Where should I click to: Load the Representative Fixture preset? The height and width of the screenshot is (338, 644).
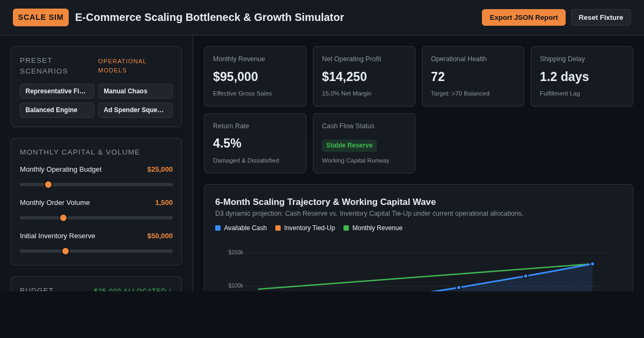57,91
